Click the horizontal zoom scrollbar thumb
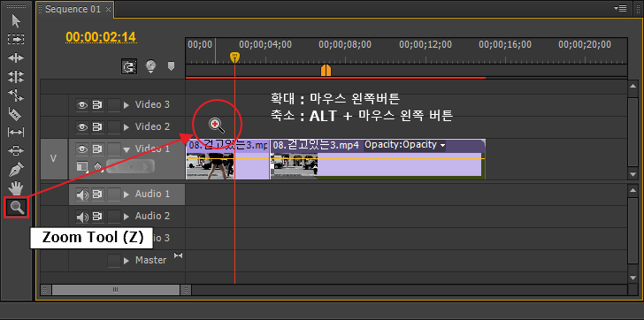This screenshot has height=320, width=644. (x=116, y=290)
